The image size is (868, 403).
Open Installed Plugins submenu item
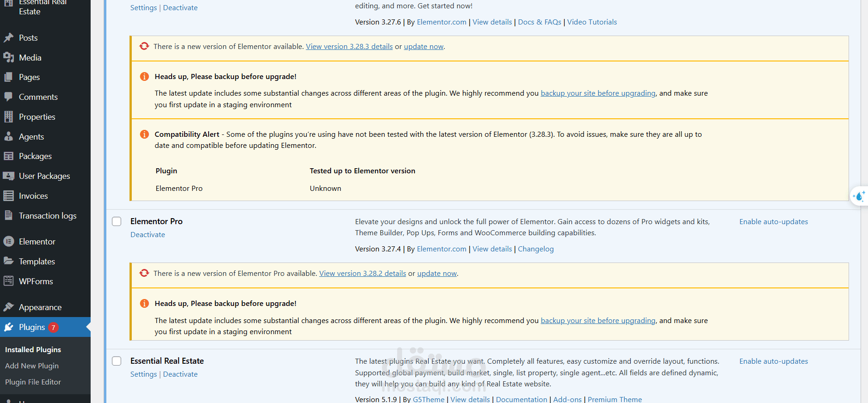point(33,350)
